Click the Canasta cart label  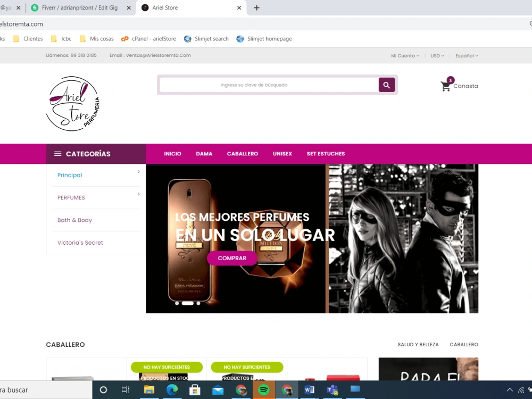click(x=465, y=86)
